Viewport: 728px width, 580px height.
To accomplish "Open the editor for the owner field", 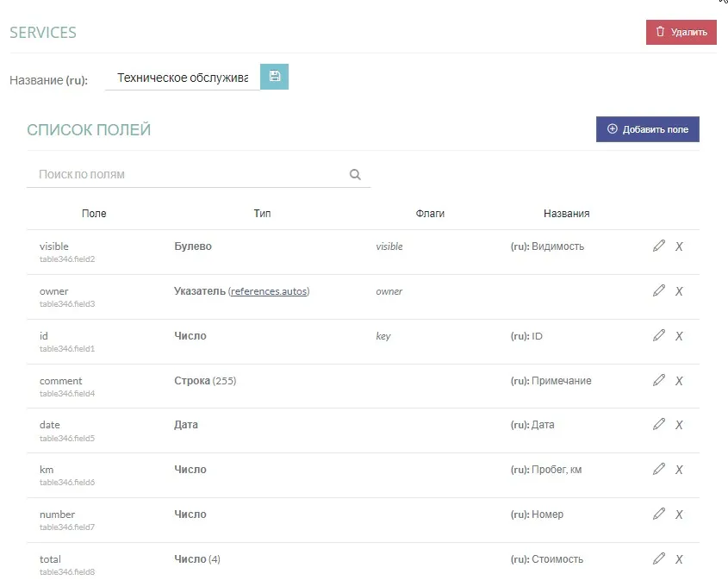I will (x=659, y=290).
